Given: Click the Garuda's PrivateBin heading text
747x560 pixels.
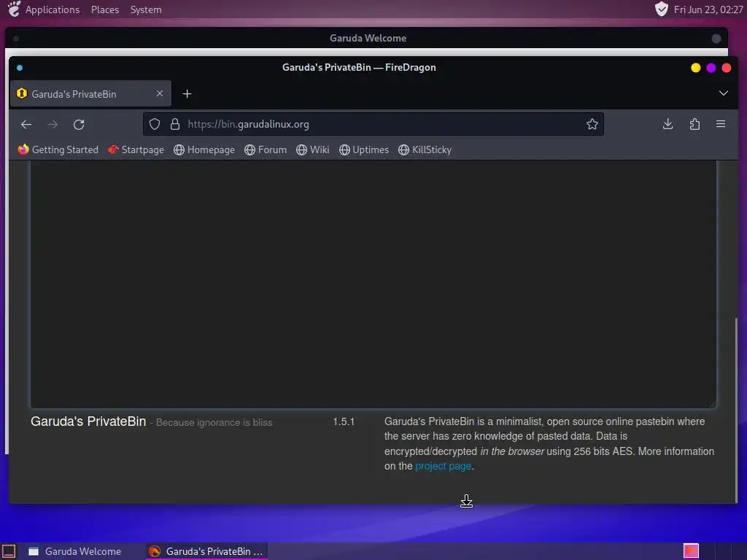Looking at the screenshot, I should [x=88, y=421].
